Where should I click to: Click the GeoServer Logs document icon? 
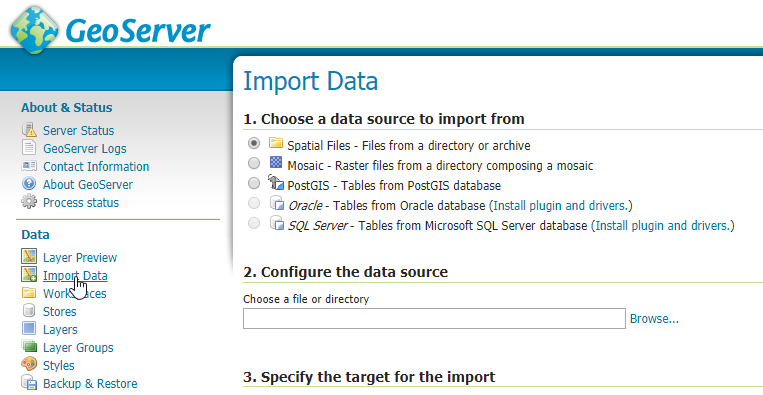pos(29,148)
